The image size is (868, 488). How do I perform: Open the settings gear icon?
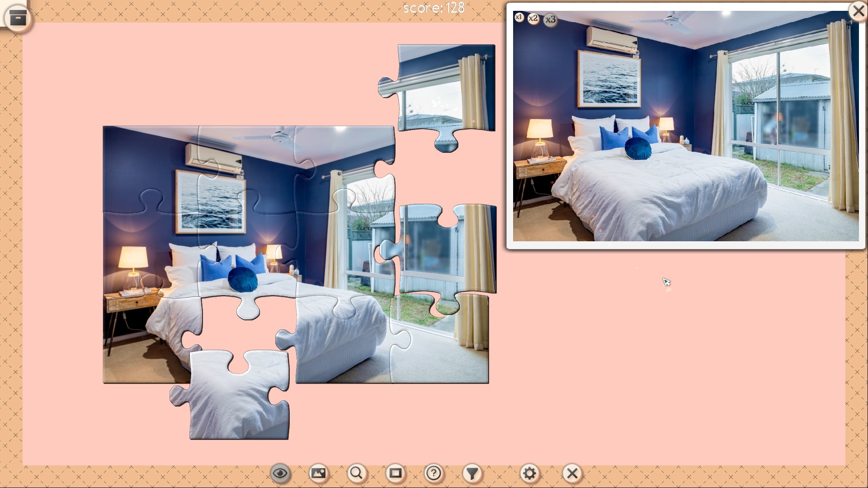[x=530, y=473]
